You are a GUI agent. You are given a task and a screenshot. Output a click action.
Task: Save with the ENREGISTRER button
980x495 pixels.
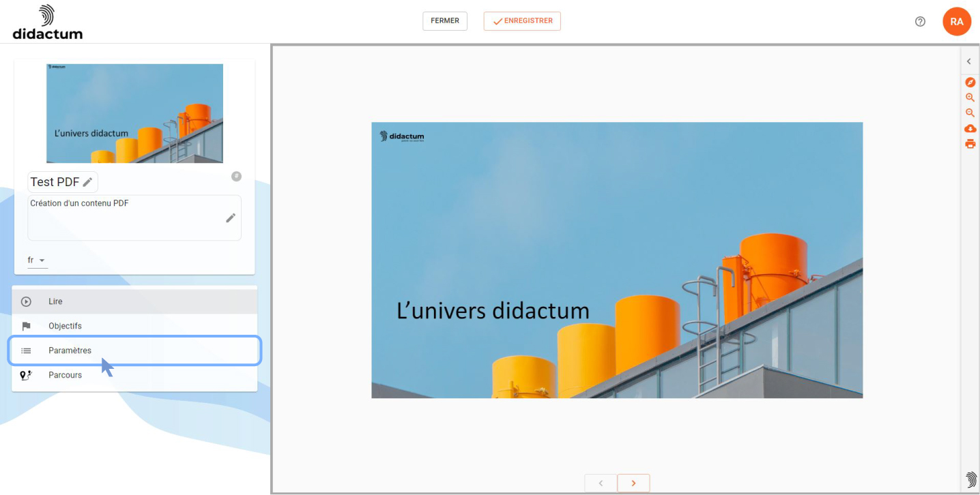coord(522,21)
